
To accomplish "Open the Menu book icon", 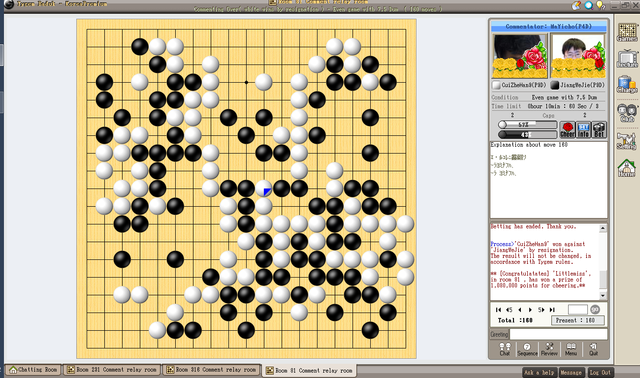I will tap(571, 349).
